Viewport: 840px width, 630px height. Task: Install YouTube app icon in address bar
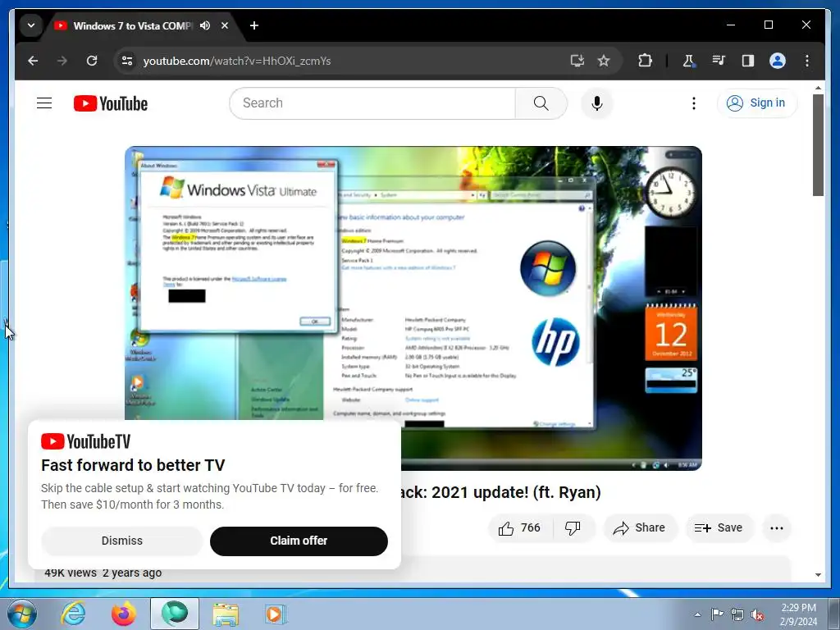click(577, 61)
